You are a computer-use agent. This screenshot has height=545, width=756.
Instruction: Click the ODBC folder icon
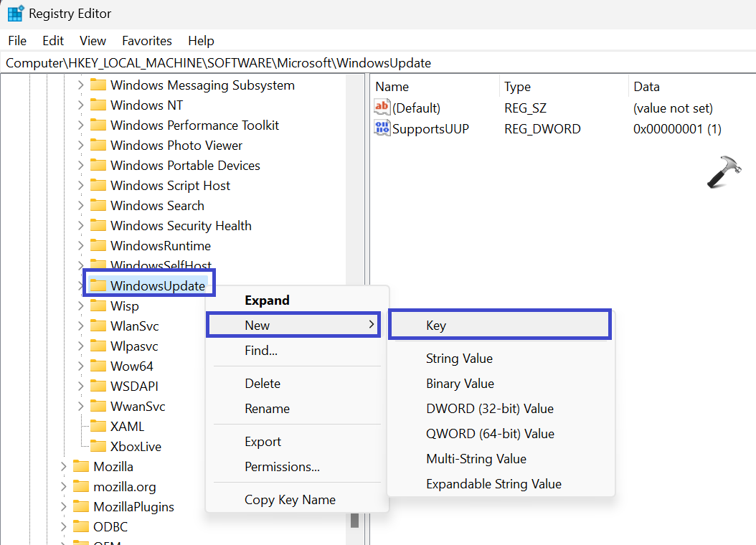tap(81, 527)
